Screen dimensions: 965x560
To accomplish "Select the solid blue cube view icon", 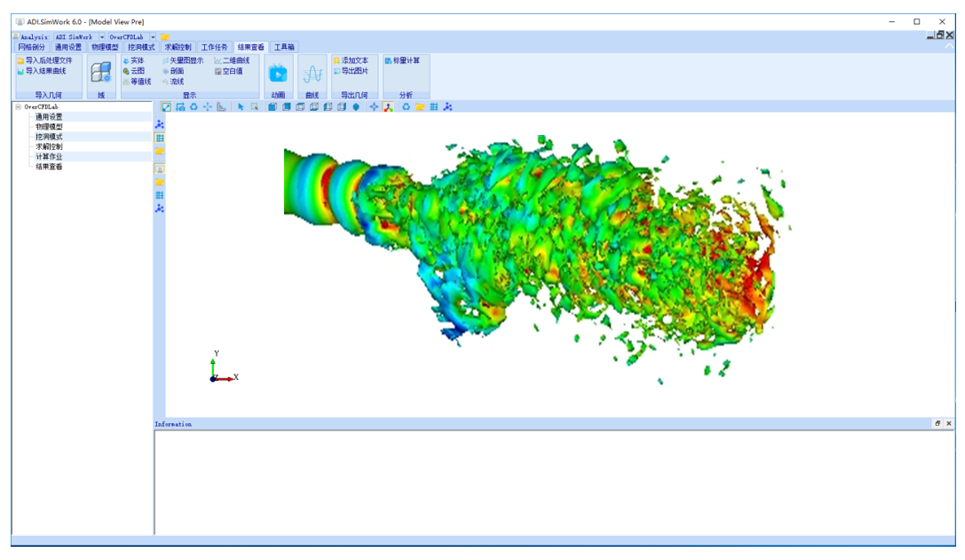I will pos(272,107).
